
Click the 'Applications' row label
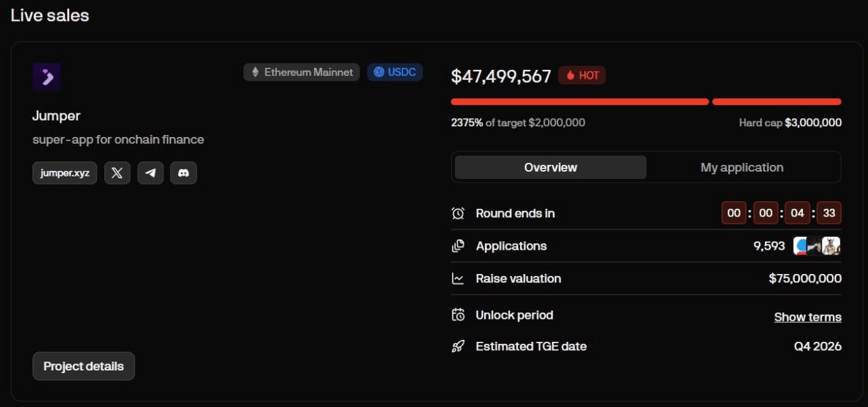pos(511,246)
